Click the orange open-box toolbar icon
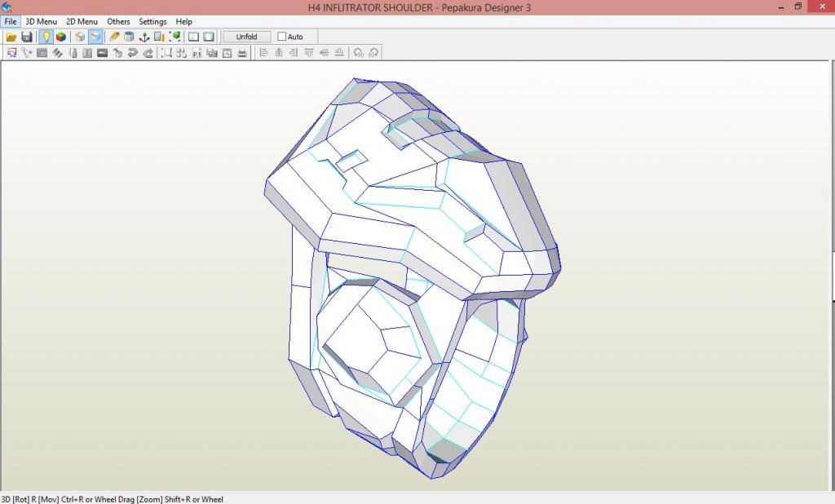 pos(80,37)
